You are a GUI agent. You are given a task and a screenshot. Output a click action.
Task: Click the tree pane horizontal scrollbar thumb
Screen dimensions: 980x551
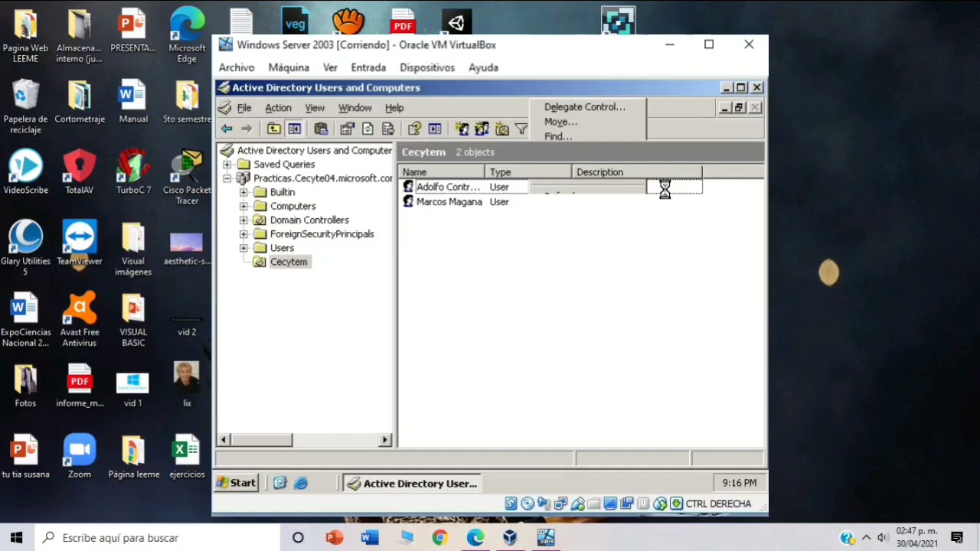[x=261, y=440]
